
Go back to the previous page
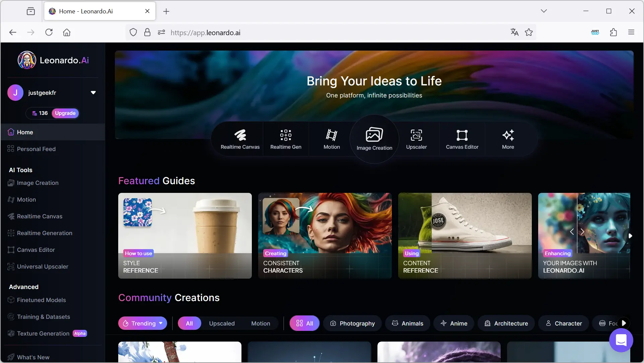pos(13,32)
